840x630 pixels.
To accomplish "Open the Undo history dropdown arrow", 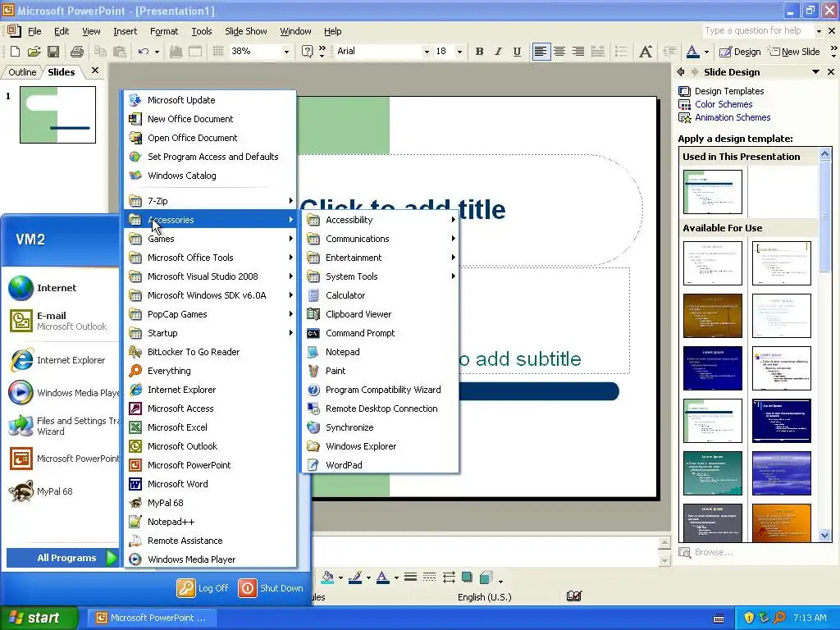I will click(157, 52).
